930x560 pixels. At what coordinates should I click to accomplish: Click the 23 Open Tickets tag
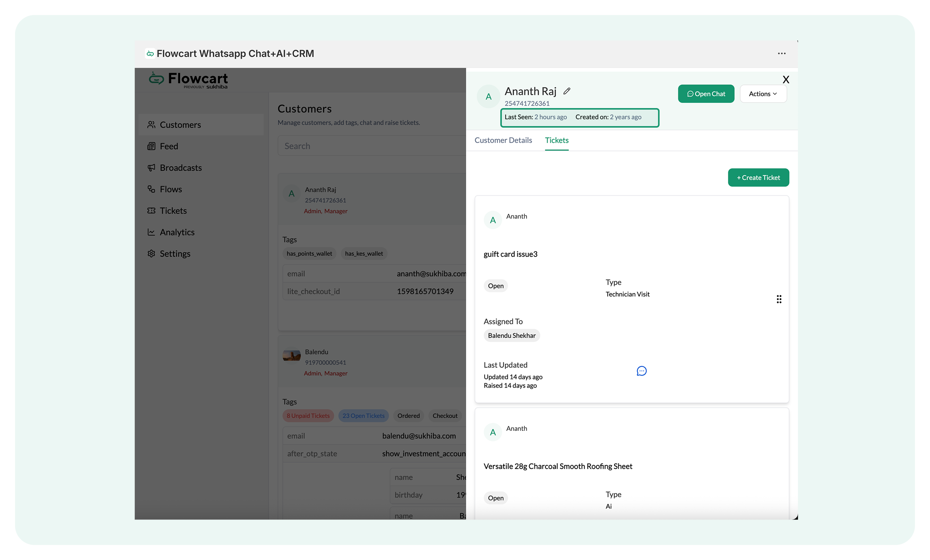pyautogui.click(x=363, y=415)
